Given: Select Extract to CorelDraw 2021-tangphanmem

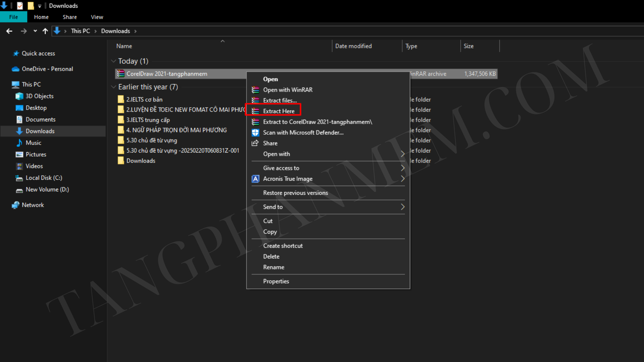Looking at the screenshot, I should click(x=317, y=122).
